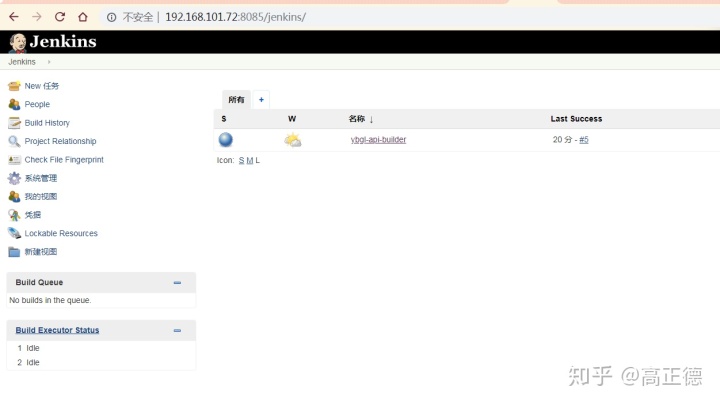Image resolution: width=720 pixels, height=405 pixels.
Task: Click the 我的视图 icon
Action: pos(14,197)
